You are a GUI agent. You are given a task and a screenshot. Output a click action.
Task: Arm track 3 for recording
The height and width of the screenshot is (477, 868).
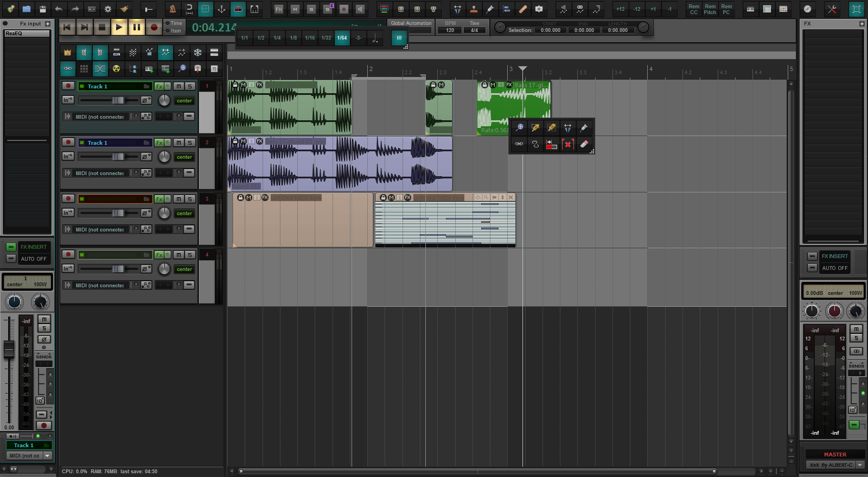(68, 198)
